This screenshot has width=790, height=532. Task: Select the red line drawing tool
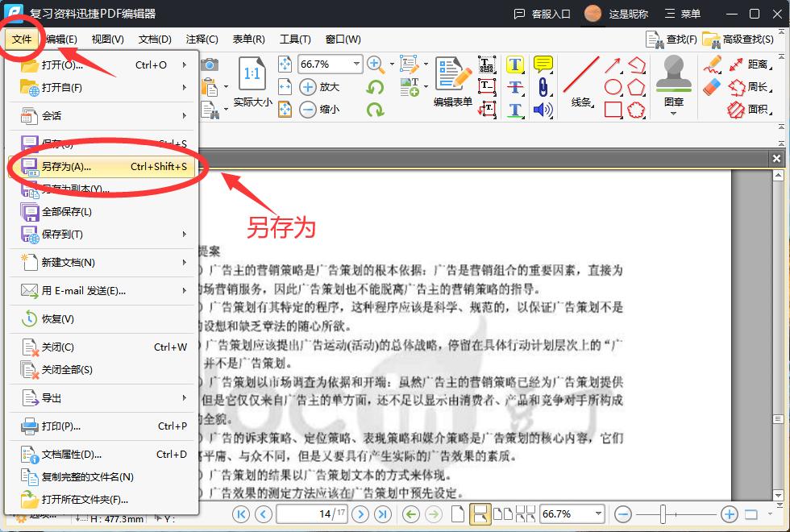click(580, 75)
